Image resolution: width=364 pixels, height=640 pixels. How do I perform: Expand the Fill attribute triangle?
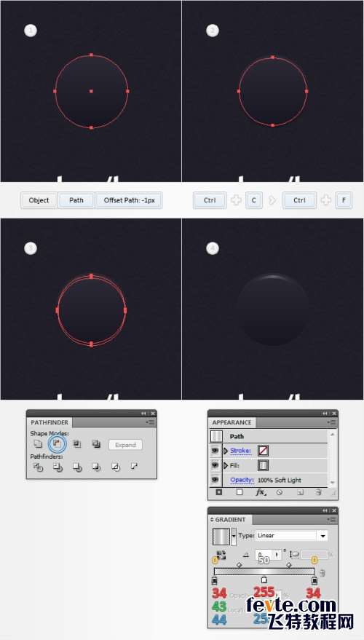click(x=226, y=465)
